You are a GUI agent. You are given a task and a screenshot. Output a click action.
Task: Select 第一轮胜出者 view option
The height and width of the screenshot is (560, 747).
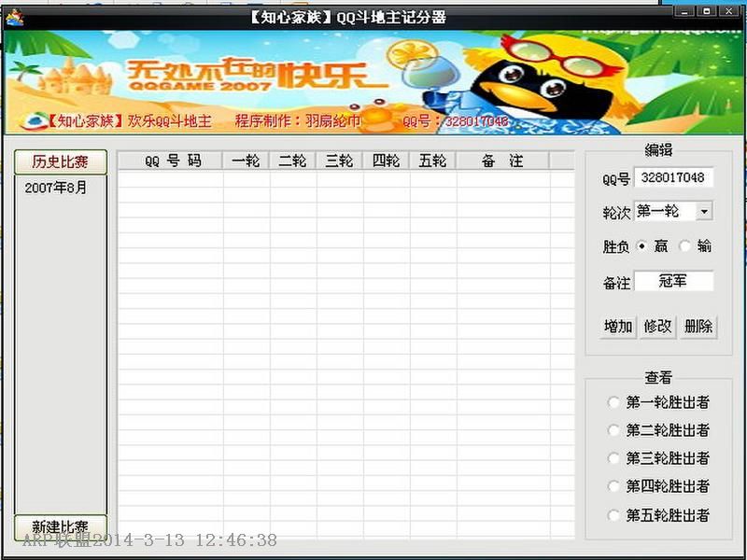658,403
